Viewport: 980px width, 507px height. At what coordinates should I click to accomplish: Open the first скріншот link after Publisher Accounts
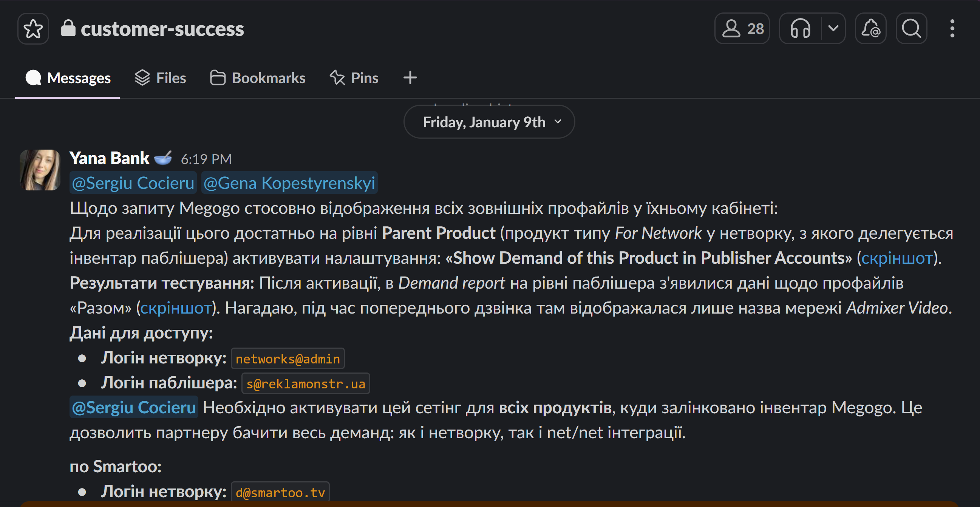point(897,258)
